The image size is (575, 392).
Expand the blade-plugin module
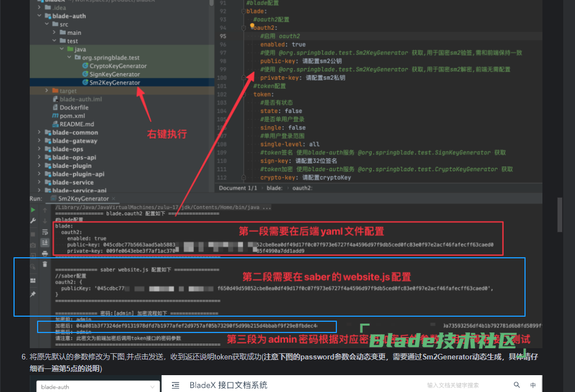39,165
